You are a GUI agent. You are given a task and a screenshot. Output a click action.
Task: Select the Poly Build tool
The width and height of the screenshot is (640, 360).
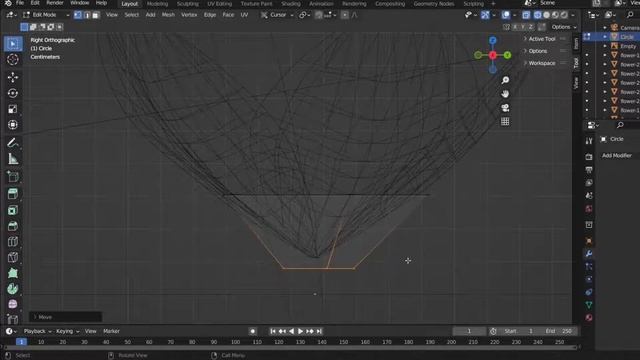tap(13, 273)
